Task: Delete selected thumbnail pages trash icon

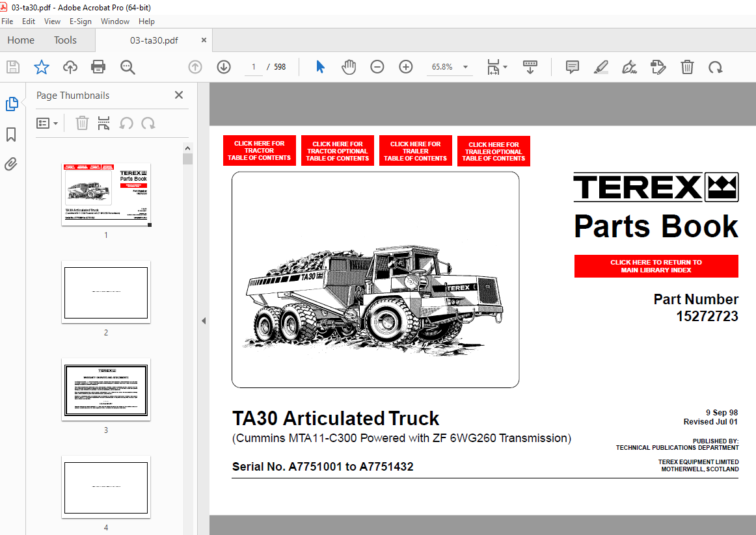Action: point(82,124)
